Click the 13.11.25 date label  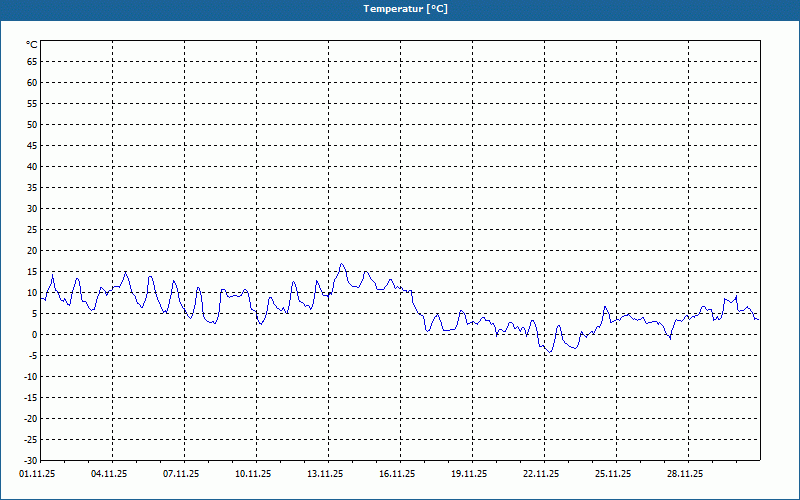point(325,474)
